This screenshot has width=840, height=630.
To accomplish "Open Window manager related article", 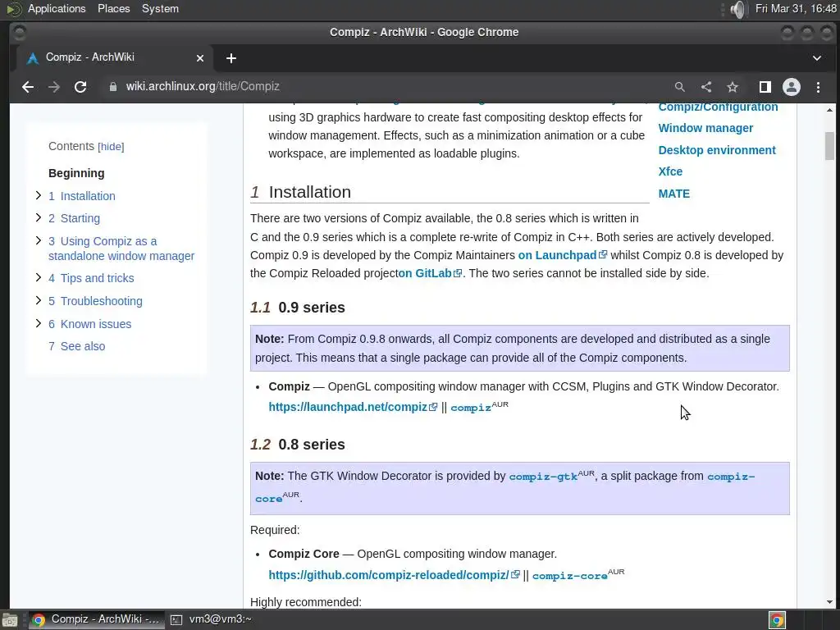I will pyautogui.click(x=705, y=128).
